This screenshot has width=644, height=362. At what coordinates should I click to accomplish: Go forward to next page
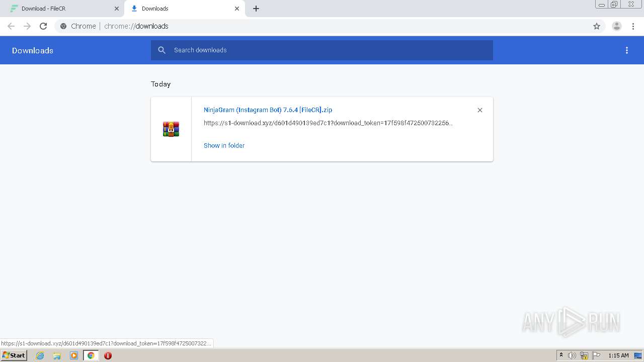[x=27, y=26]
